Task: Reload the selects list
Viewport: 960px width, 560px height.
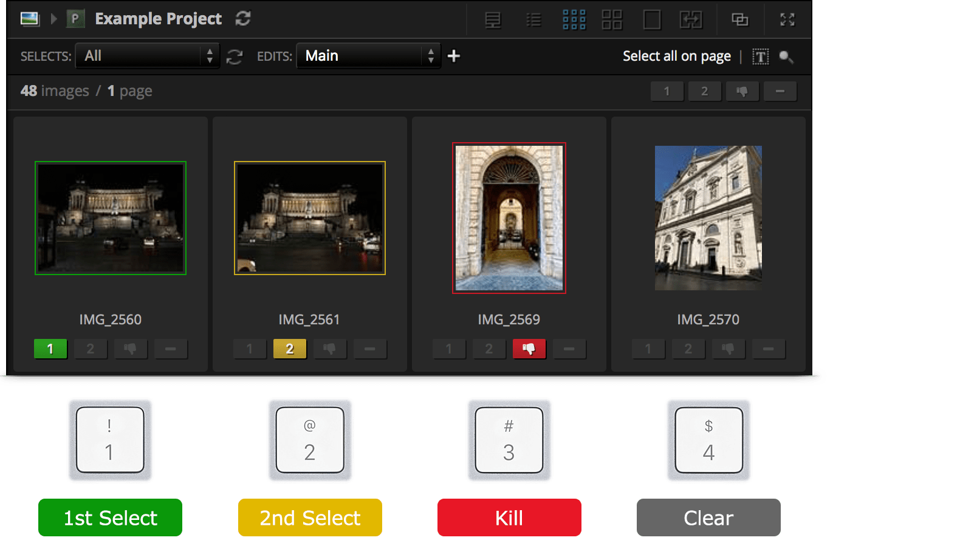Action: point(235,56)
